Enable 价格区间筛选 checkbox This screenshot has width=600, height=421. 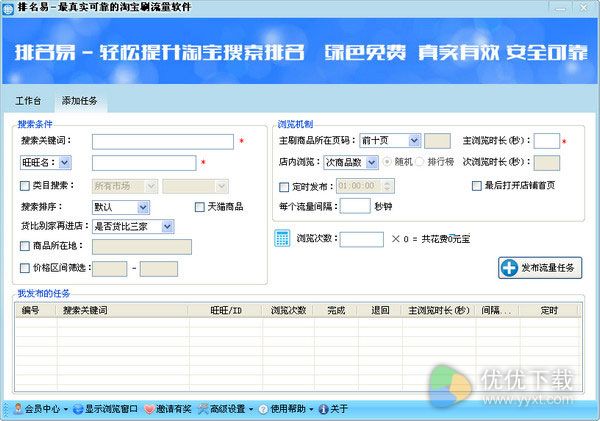pos(24,268)
